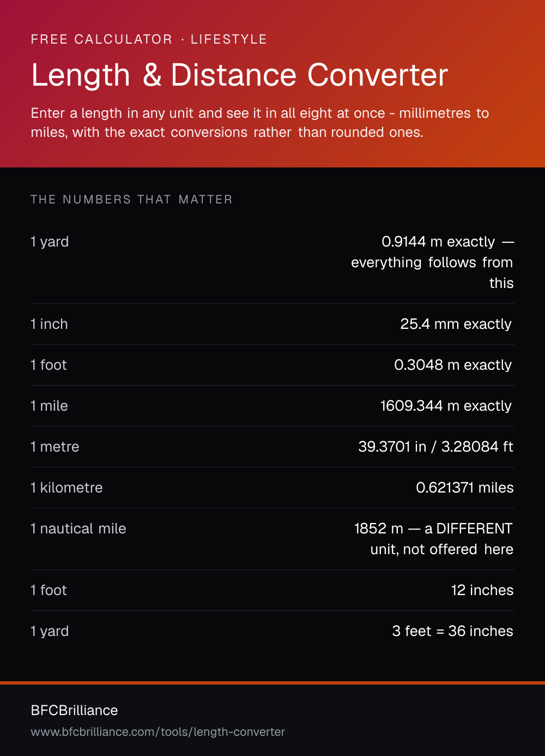This screenshot has width=545, height=756.
Task: Select the first 1 yard row label
Action: pyautogui.click(x=50, y=242)
